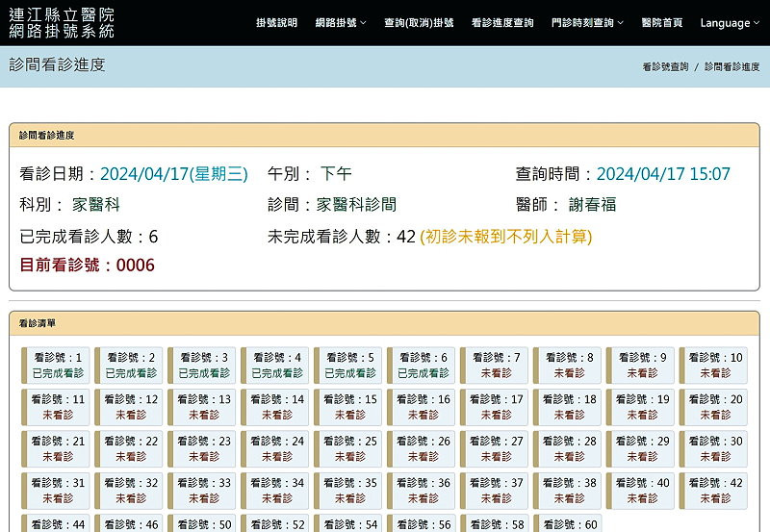Select queue card 看診號：34
The height and width of the screenshot is (532, 770).
pos(274,491)
